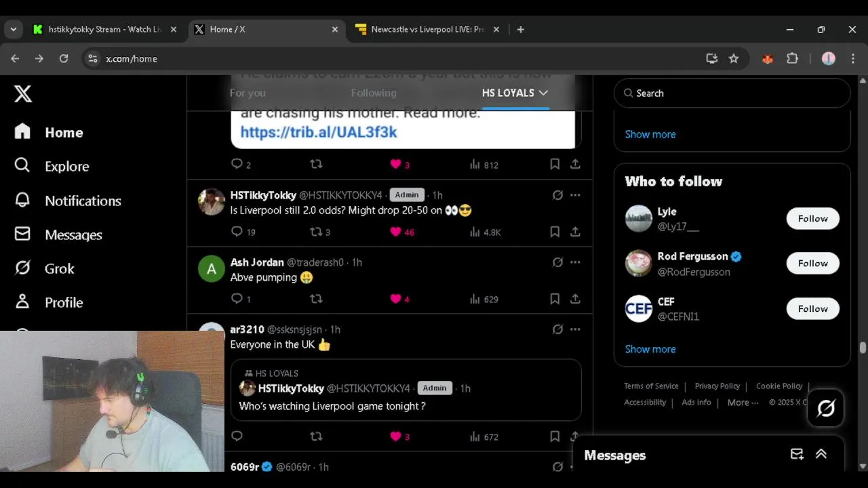Screen dimensions: 868x488
Task: Open more options on ar3210's post
Action: (x=575, y=329)
